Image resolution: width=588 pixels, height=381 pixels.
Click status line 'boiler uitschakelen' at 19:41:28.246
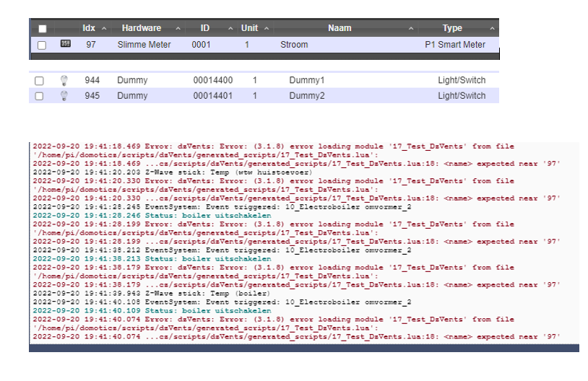152,216
